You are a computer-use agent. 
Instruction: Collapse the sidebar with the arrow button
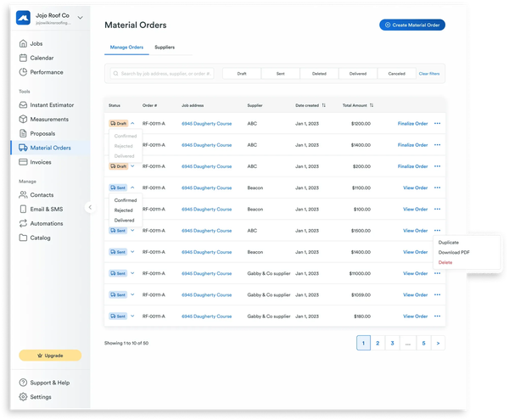point(90,207)
